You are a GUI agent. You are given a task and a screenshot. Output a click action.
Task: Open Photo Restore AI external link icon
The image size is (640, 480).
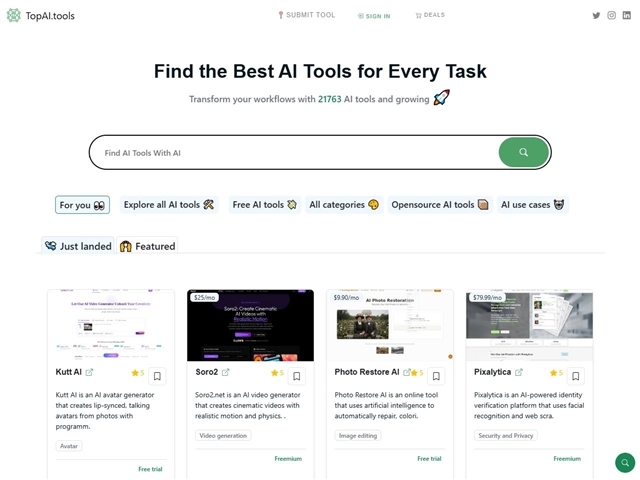(x=406, y=372)
